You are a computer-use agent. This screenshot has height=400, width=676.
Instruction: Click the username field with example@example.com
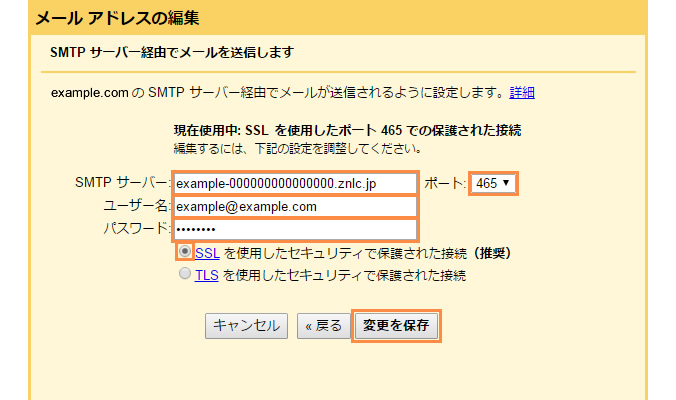(x=295, y=206)
